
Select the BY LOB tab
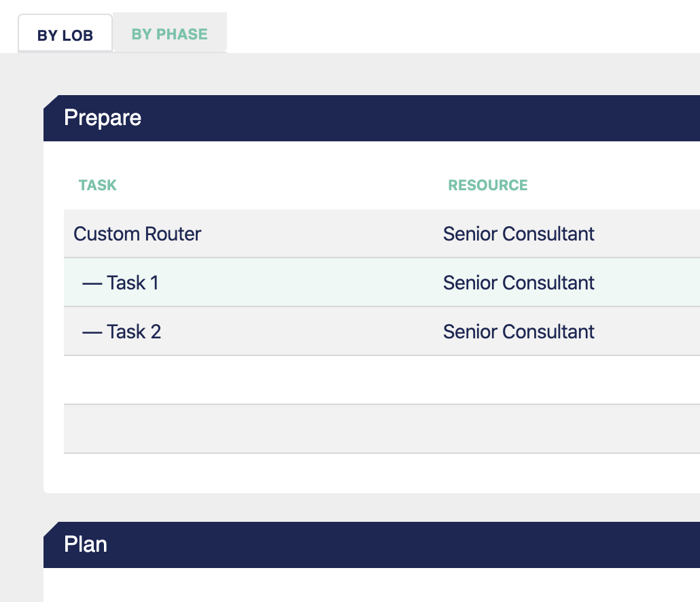(65, 34)
